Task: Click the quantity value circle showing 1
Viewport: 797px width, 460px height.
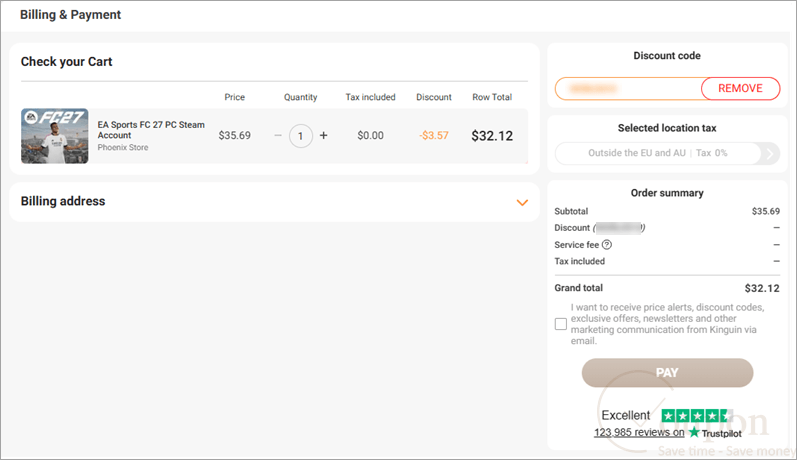Action: tap(300, 136)
